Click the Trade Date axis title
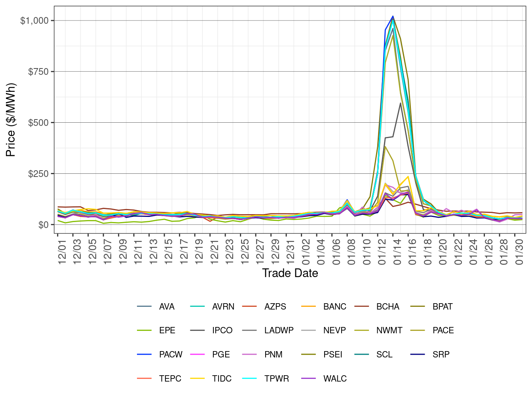The height and width of the screenshot is (399, 532). pos(290,273)
